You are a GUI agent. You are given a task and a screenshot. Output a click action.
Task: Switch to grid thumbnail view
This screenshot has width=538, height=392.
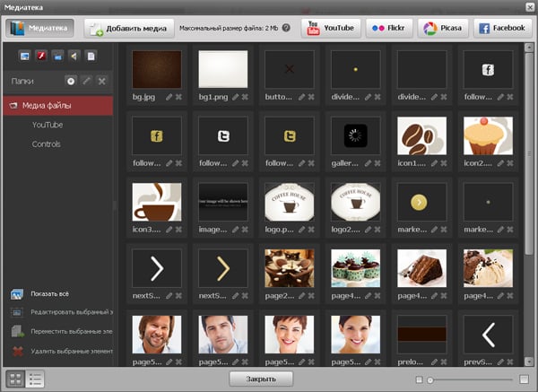click(x=16, y=379)
